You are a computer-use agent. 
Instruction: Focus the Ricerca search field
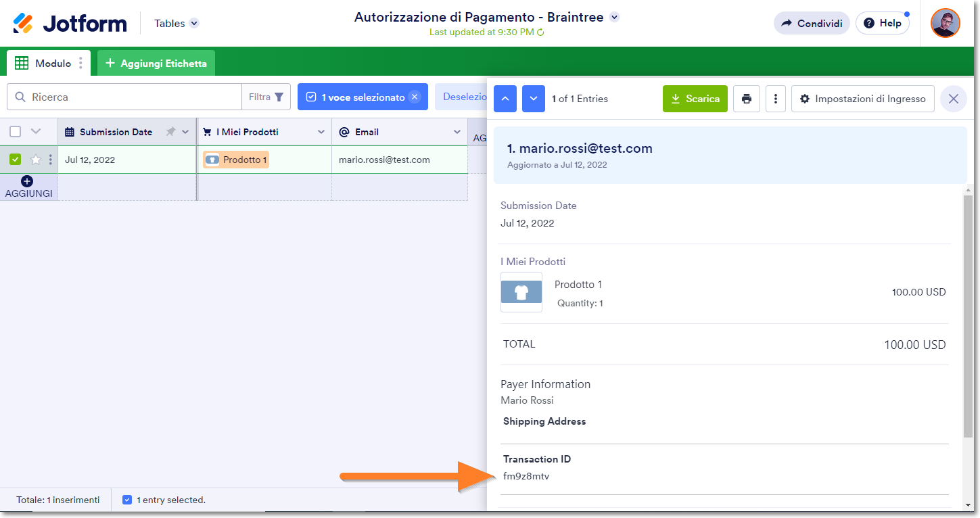[x=124, y=97]
